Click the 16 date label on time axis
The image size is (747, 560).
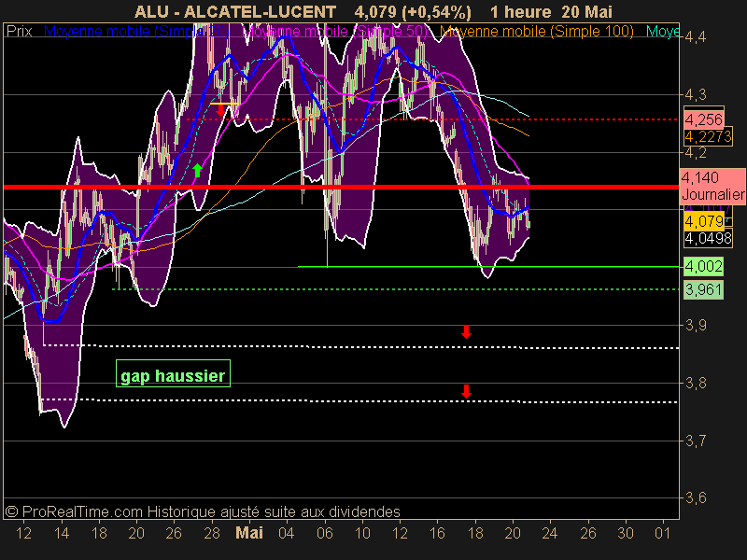[x=437, y=532]
